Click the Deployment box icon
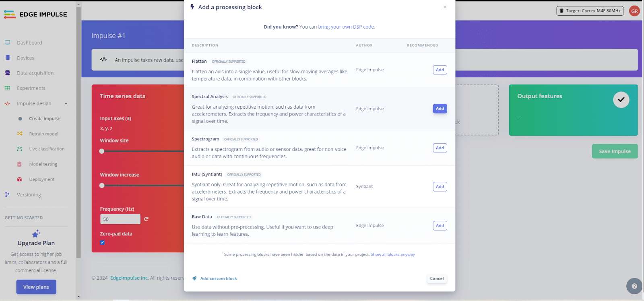644x301 pixels. coord(20,179)
